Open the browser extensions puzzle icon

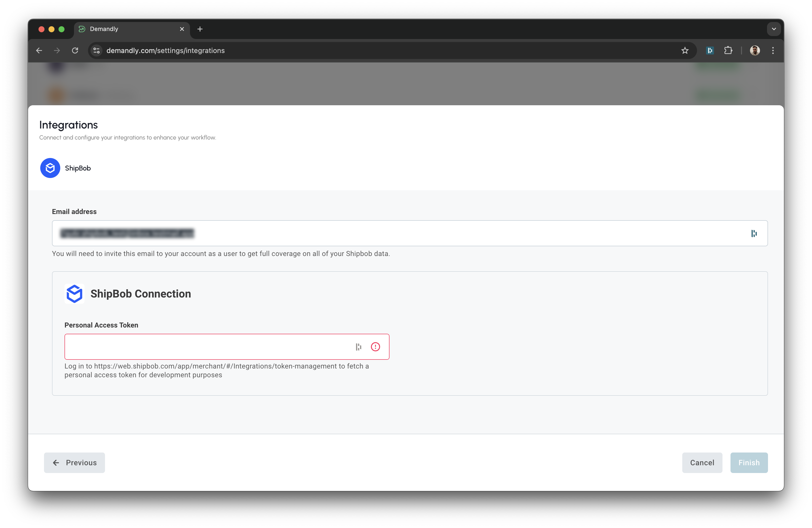(728, 50)
